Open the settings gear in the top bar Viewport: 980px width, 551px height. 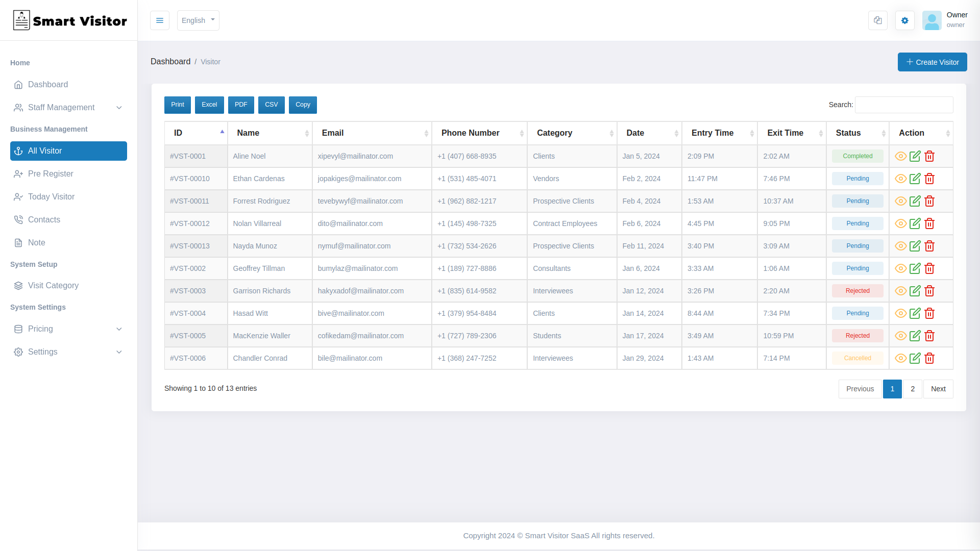[904, 20]
